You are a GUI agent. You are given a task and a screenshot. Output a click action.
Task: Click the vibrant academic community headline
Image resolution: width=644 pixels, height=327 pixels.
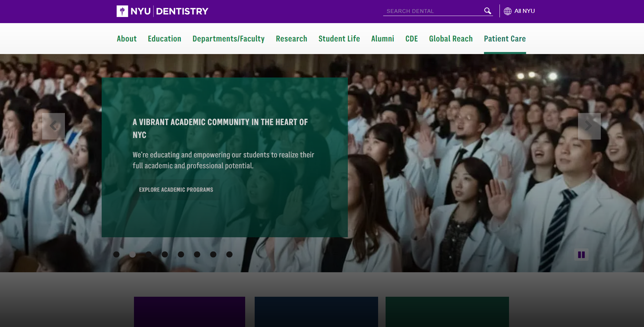tap(220, 128)
